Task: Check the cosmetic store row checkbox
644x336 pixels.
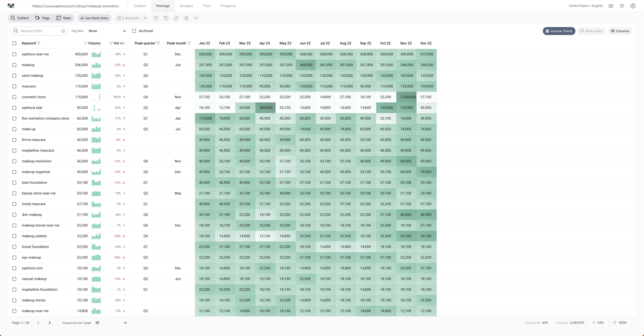Action: [14, 97]
